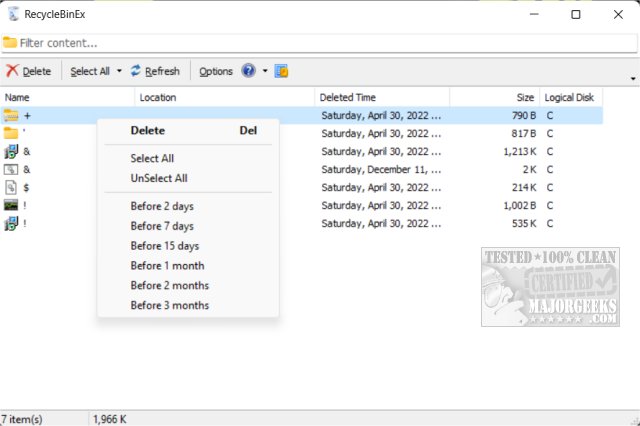Click the 1,213 K size cell
The height and width of the screenshot is (426, 640).
[x=520, y=152]
